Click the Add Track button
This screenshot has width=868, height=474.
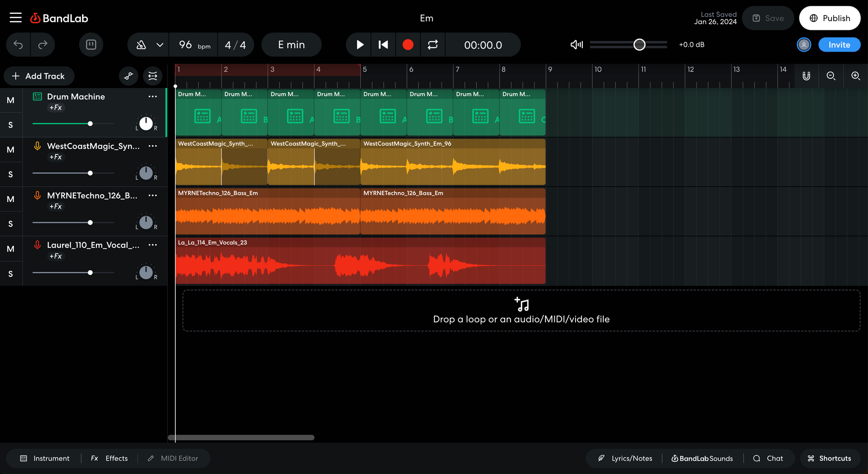[x=39, y=76]
